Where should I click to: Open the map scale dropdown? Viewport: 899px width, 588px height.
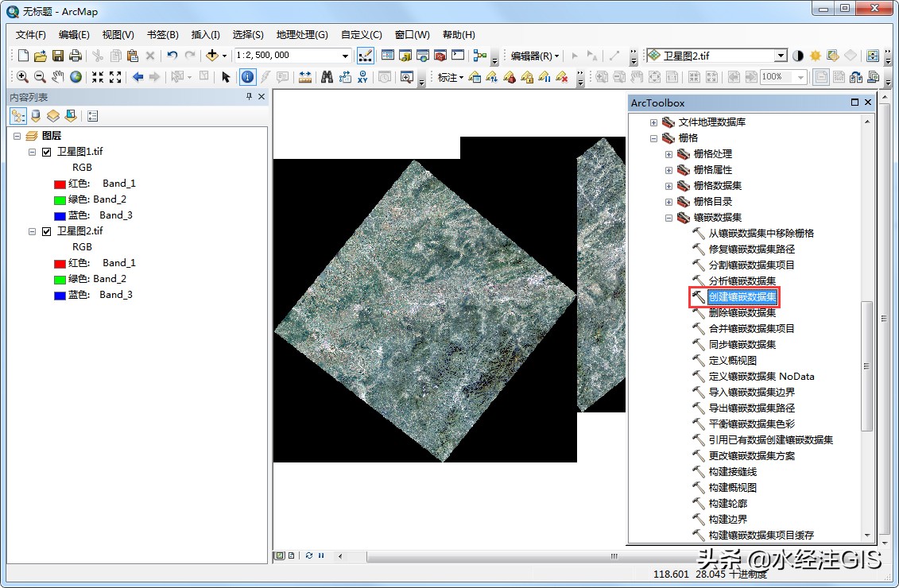point(343,55)
